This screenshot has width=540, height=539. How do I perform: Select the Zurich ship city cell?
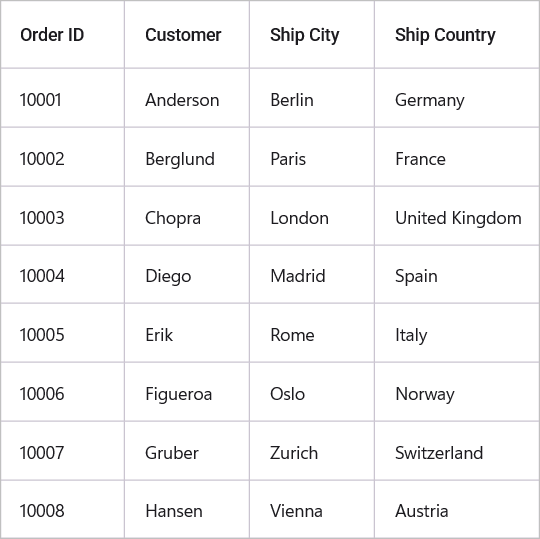pyautogui.click(x=312, y=451)
